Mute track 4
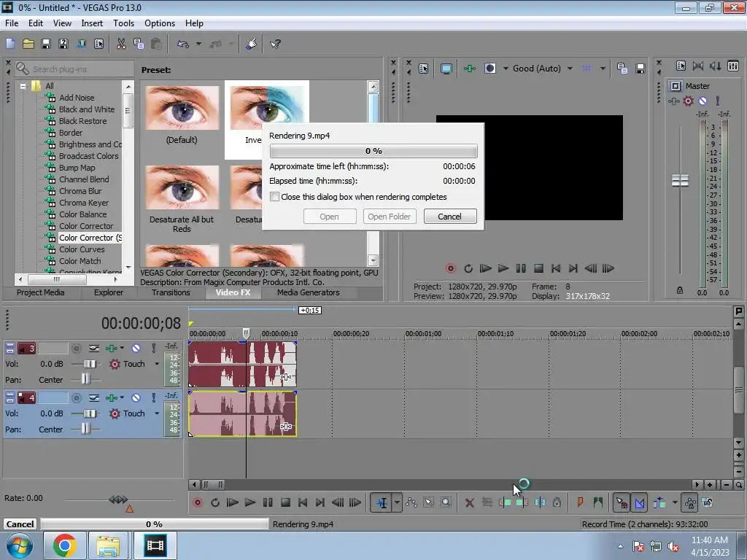This screenshot has width=747, height=560. click(136, 397)
